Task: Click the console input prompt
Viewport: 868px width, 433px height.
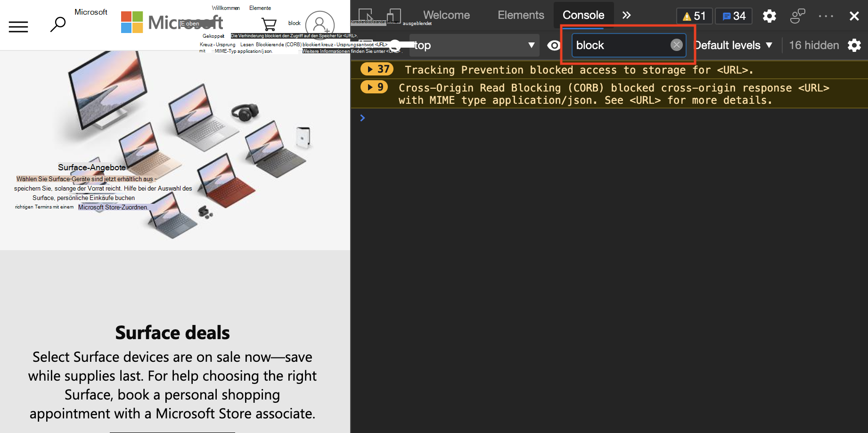Action: click(x=609, y=118)
